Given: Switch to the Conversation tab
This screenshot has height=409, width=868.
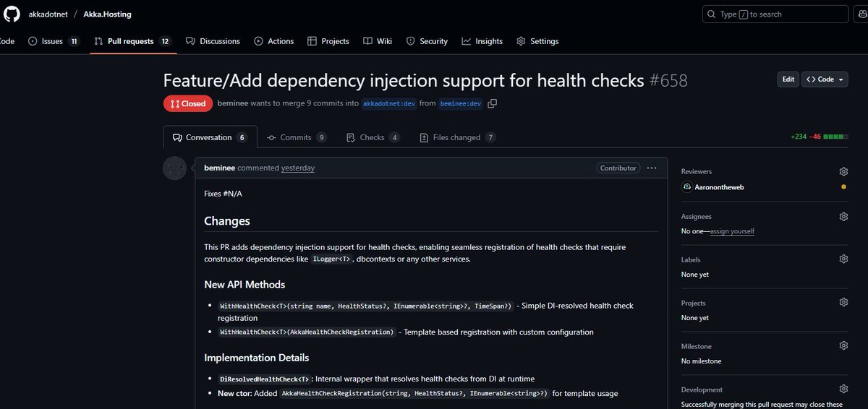Looking at the screenshot, I should tap(210, 137).
